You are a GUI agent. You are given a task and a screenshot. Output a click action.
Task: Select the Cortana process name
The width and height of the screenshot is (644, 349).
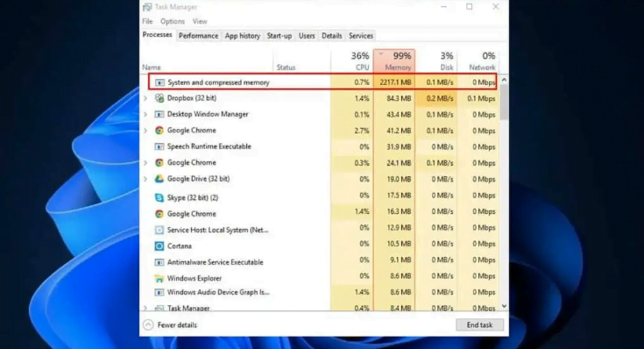pos(179,246)
